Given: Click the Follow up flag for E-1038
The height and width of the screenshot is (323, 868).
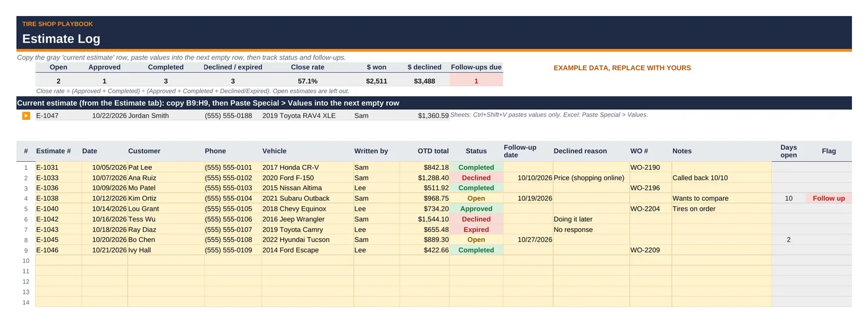Looking at the screenshot, I should point(829,198).
